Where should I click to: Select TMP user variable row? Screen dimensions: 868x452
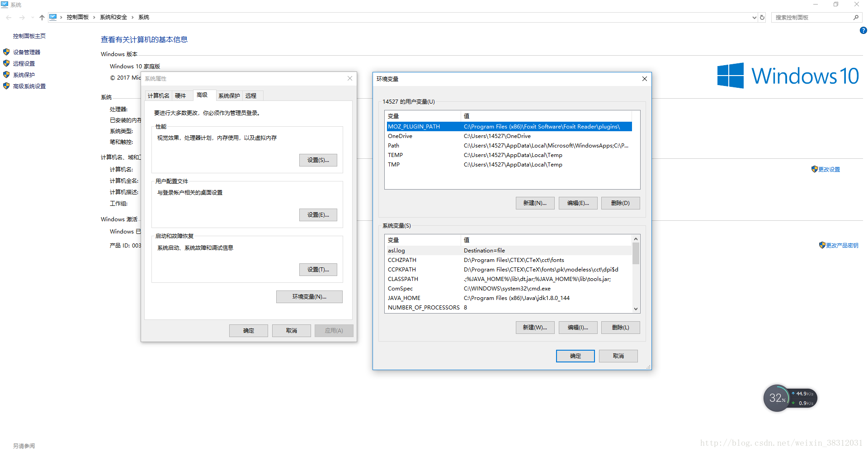click(x=509, y=165)
